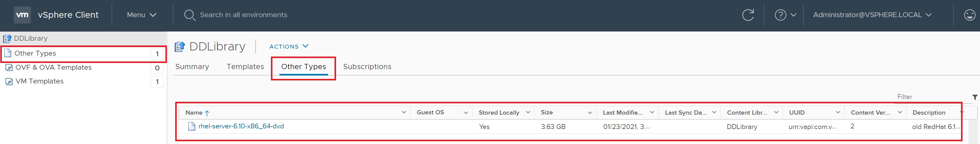Switch to the Subscriptions tab
Image resolution: width=980 pixels, height=144 pixels.
(x=367, y=67)
